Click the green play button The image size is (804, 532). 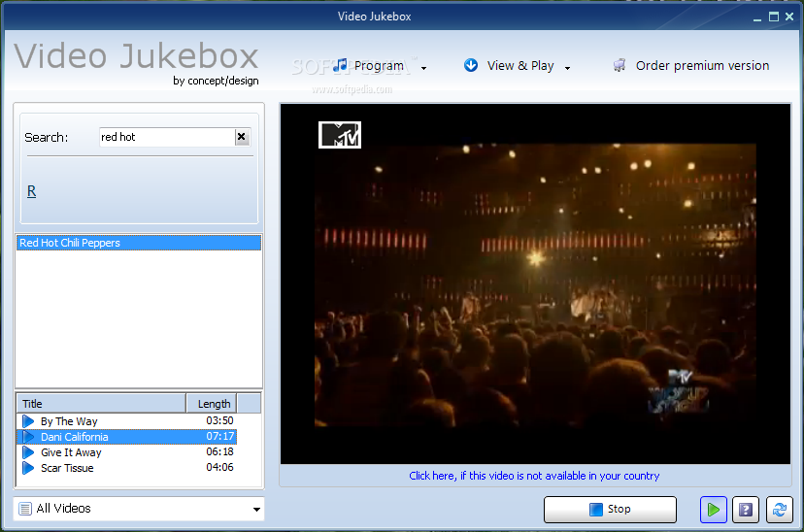pyautogui.click(x=714, y=510)
